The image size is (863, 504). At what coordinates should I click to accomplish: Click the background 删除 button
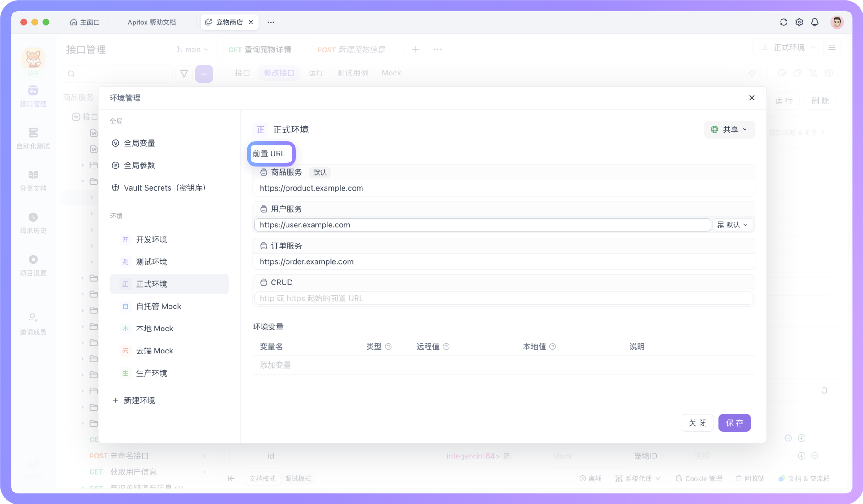[x=820, y=100]
